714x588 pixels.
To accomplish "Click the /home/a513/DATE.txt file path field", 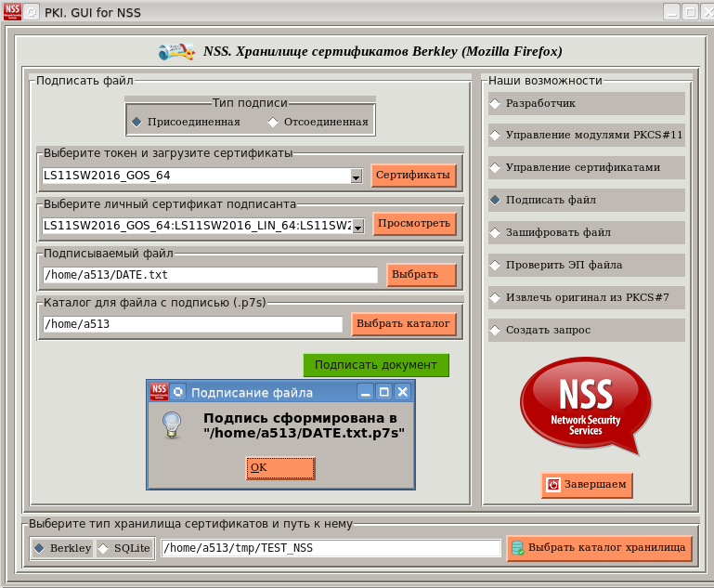I will [210, 275].
